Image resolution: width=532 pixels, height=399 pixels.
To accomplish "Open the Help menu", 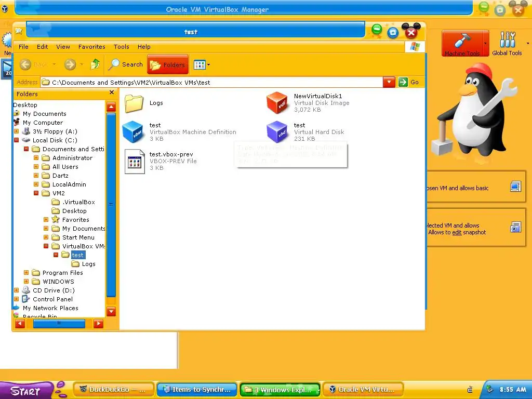I will [x=144, y=47].
